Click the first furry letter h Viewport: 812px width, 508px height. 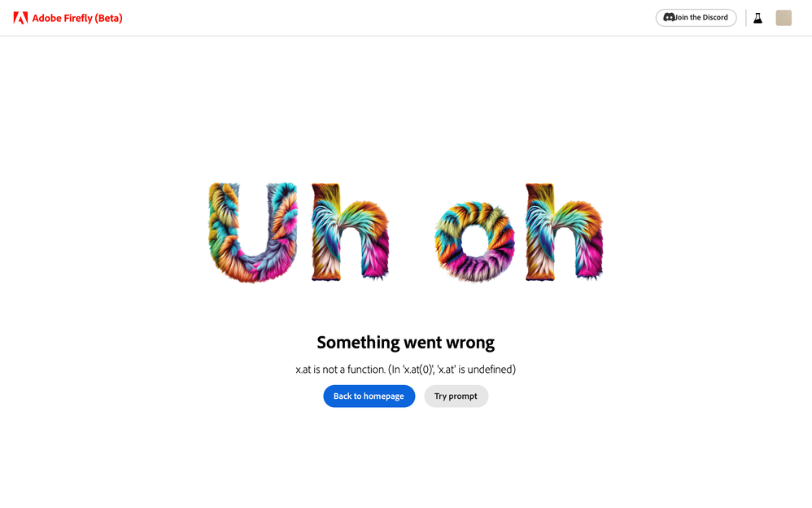point(350,232)
